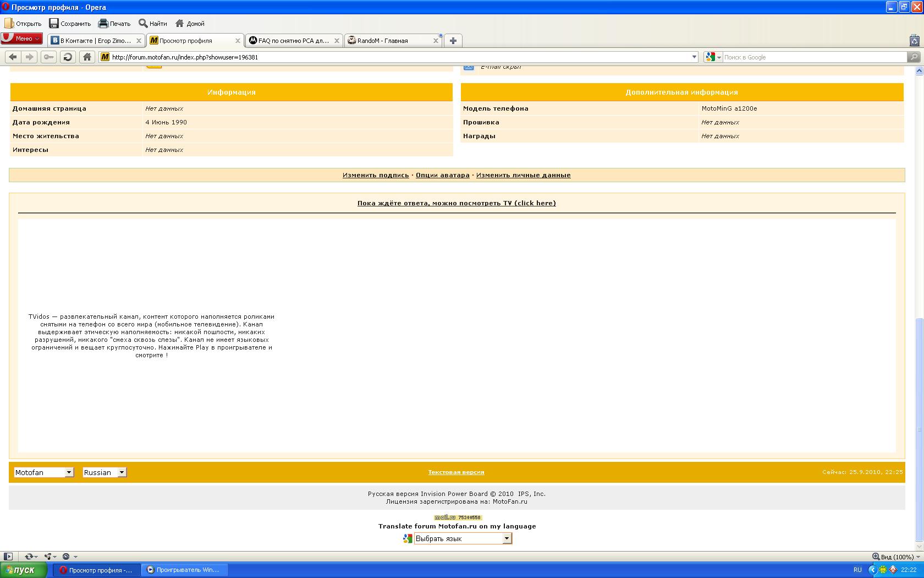
Task: Click the Открыть folder toolbar button
Action: 23,23
